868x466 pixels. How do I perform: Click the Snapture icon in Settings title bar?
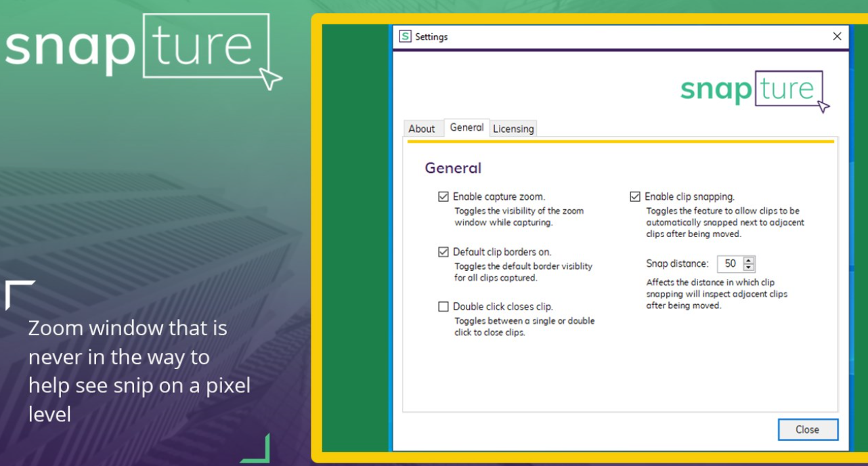pos(405,37)
